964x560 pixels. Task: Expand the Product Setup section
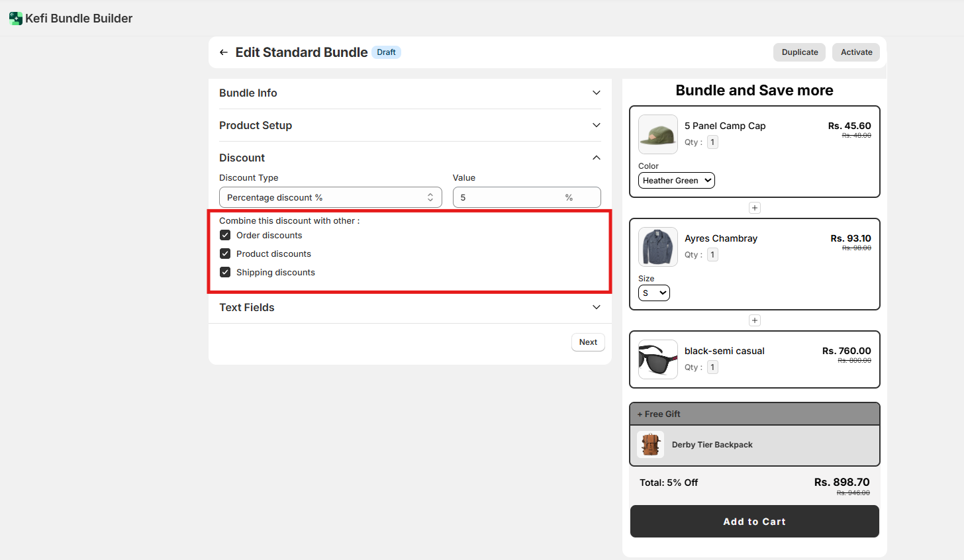coord(410,125)
